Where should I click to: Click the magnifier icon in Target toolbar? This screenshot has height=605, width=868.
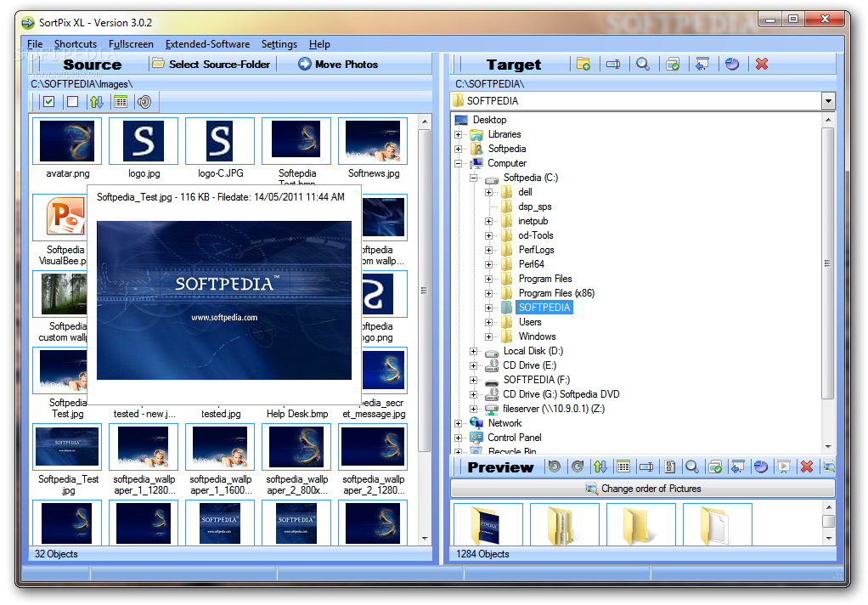tap(643, 65)
